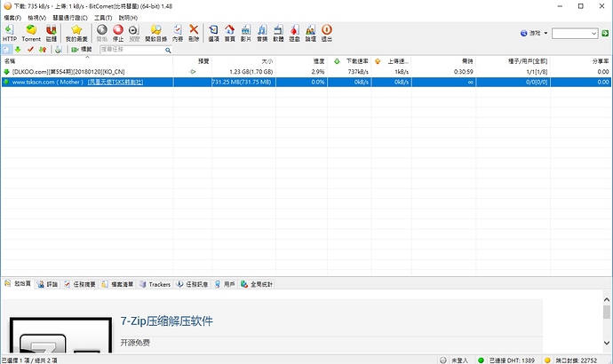Sort by Progress (進度) column header
The height and width of the screenshot is (364, 613).
pos(301,61)
